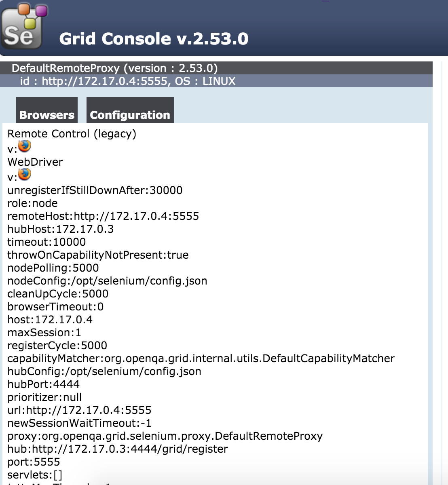Click the host:172.17.0.4 entry

pos(50,320)
